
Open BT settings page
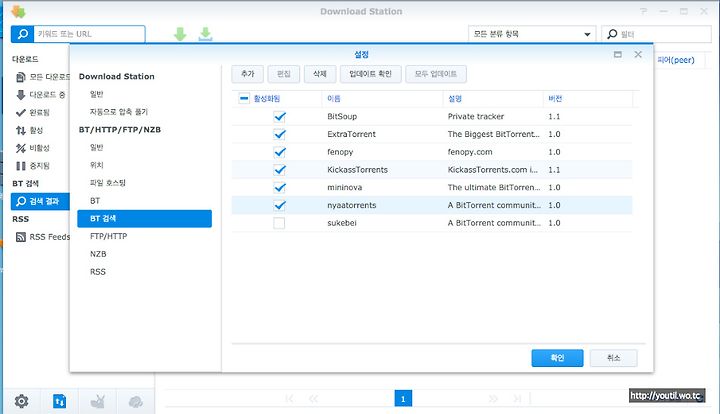click(x=95, y=201)
